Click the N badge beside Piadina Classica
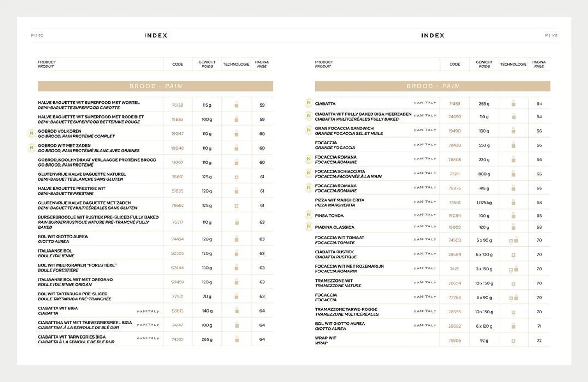 pos(308,227)
